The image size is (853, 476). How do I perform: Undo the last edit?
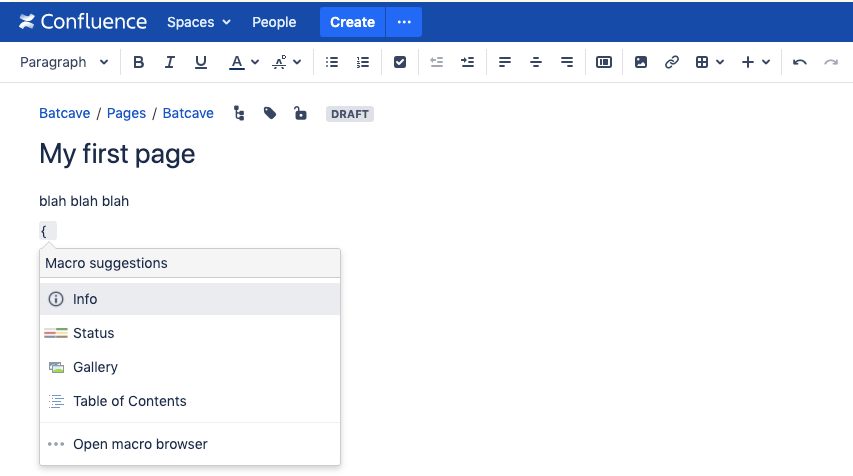point(799,62)
